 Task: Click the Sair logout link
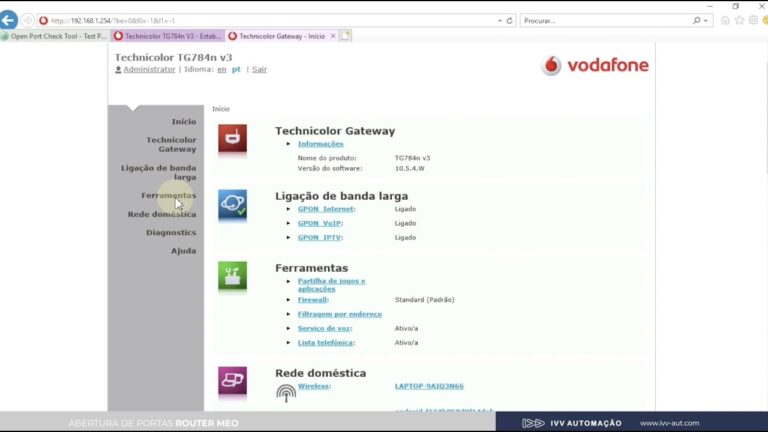[260, 70]
